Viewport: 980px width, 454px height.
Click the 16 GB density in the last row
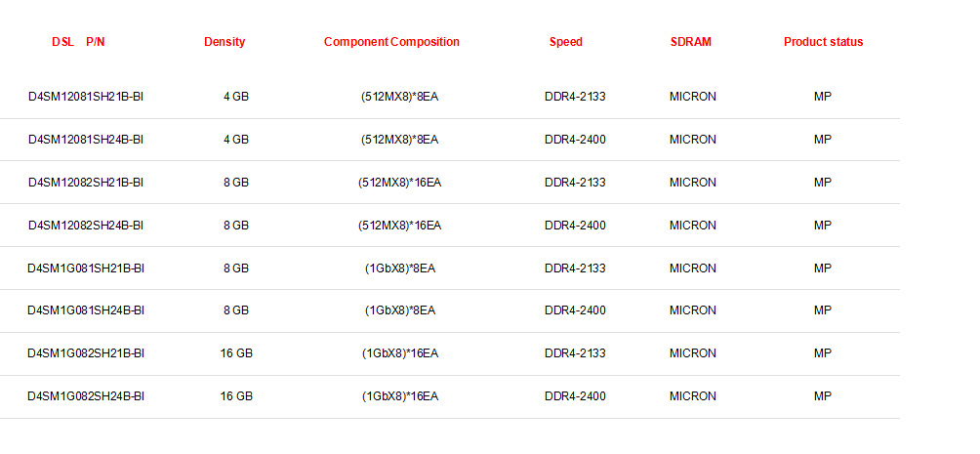click(x=236, y=396)
